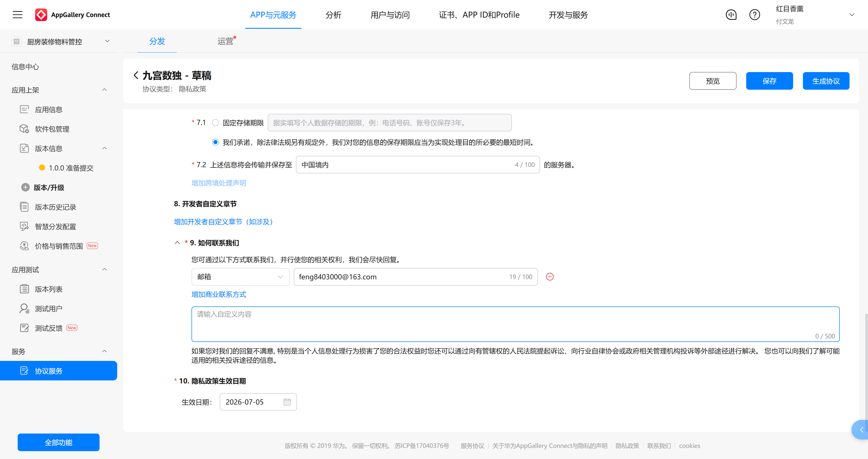This screenshot has width=868, height=459.
Task: Click the 保存 button
Action: point(769,81)
